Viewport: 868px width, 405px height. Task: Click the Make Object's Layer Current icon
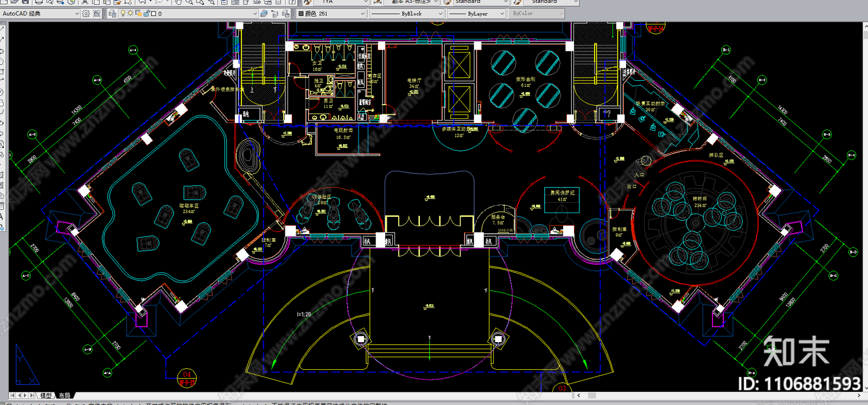coord(264,14)
